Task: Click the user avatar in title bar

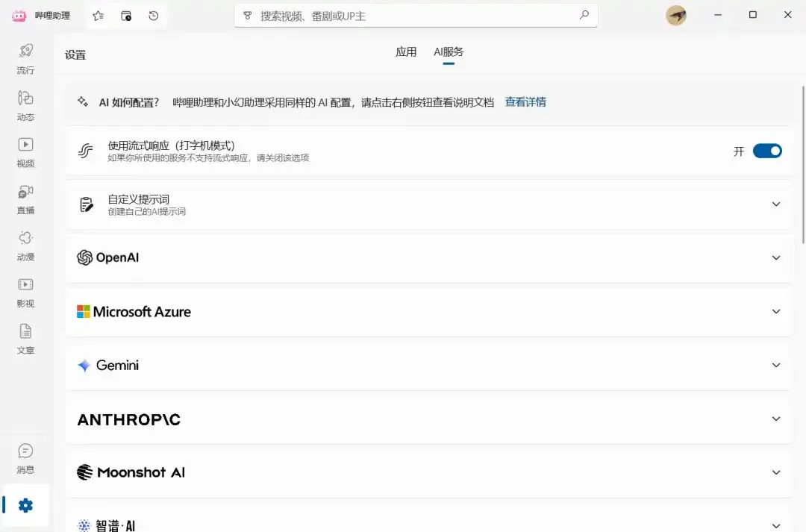Action: click(676, 16)
